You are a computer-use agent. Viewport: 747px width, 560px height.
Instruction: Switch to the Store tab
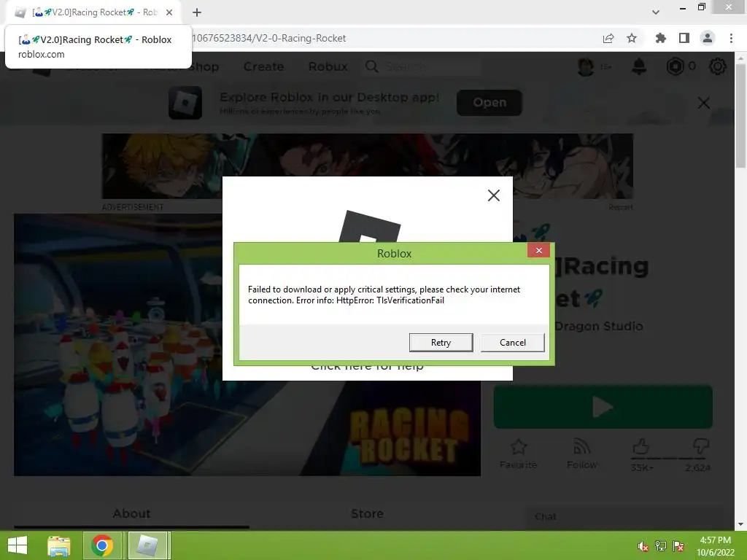[368, 514]
